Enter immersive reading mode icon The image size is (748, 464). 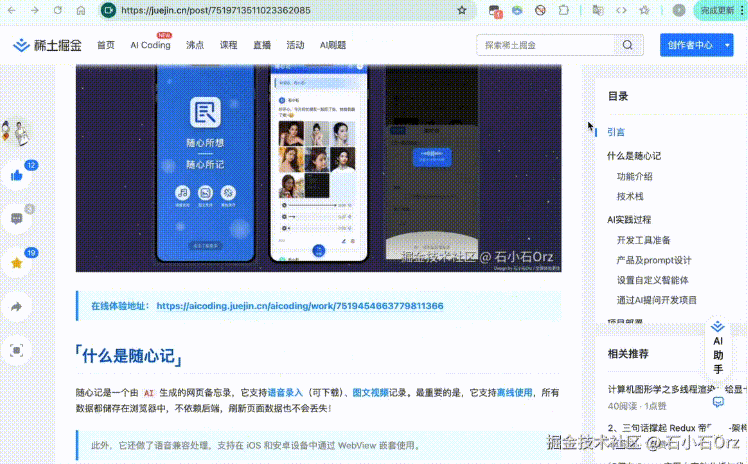pyautogui.click(x=17, y=351)
